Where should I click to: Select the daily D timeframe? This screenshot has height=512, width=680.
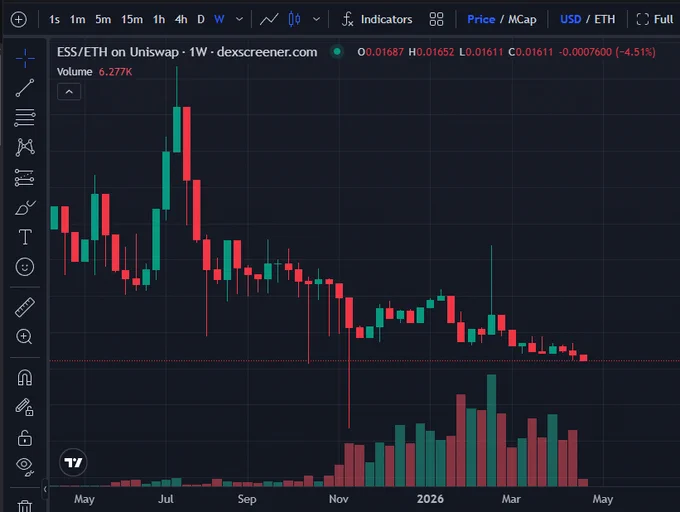pyautogui.click(x=201, y=20)
